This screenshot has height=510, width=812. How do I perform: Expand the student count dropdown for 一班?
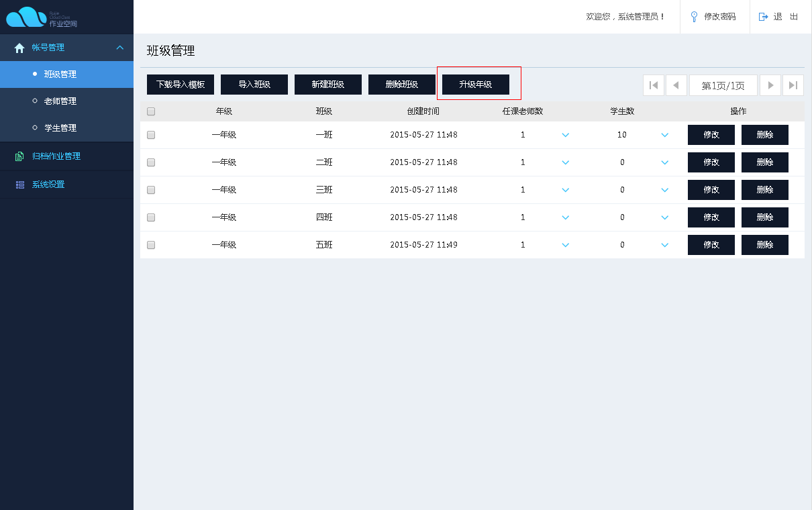pyautogui.click(x=664, y=135)
